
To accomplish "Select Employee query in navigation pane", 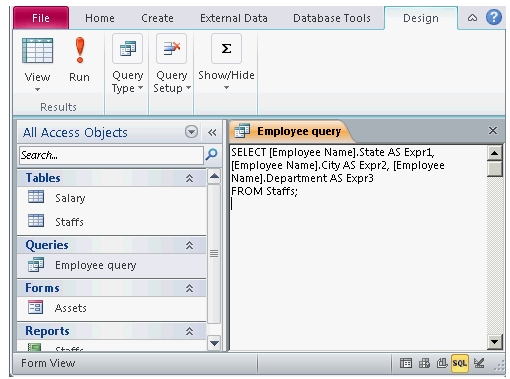I will (x=112, y=265).
